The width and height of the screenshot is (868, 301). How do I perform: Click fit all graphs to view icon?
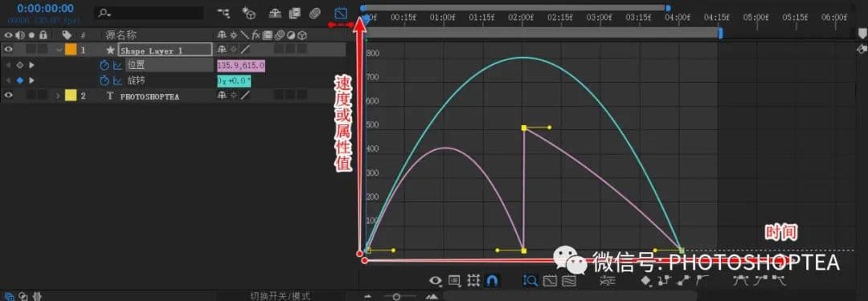pos(568,281)
